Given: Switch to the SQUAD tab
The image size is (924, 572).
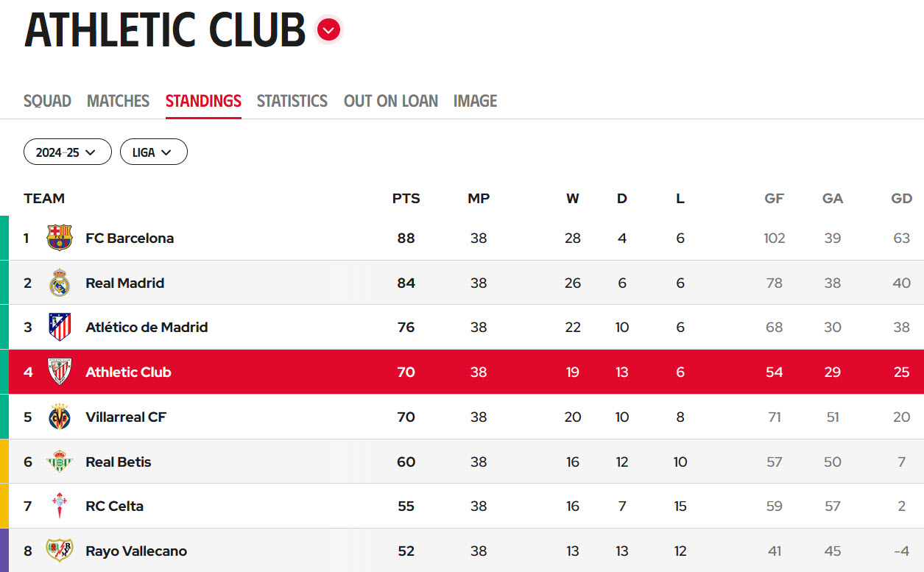Looking at the screenshot, I should [x=47, y=101].
